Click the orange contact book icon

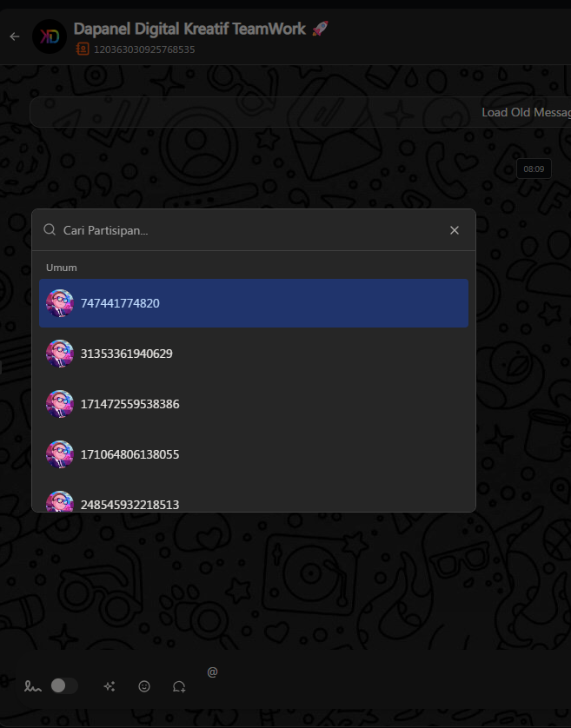click(83, 49)
